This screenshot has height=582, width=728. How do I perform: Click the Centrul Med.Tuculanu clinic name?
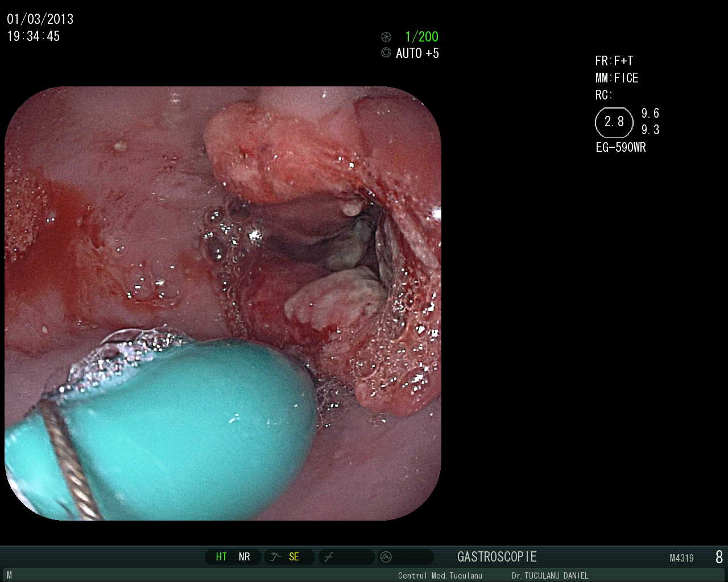click(x=440, y=576)
